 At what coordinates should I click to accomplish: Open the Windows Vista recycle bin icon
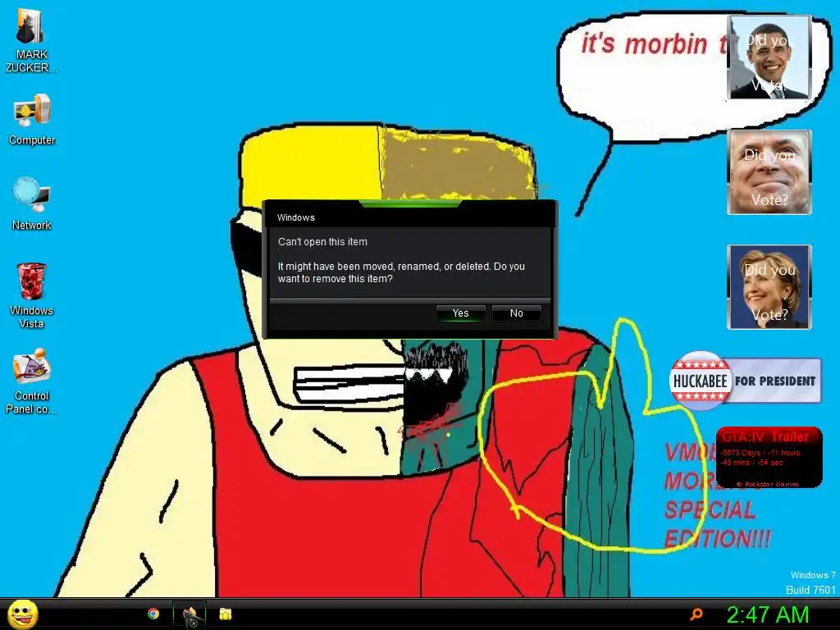click(x=32, y=295)
